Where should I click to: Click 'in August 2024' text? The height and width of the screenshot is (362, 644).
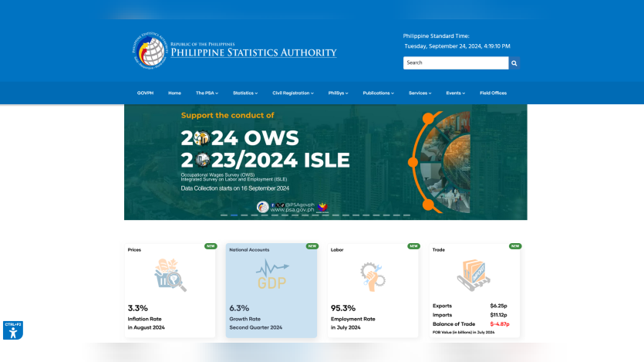click(147, 327)
